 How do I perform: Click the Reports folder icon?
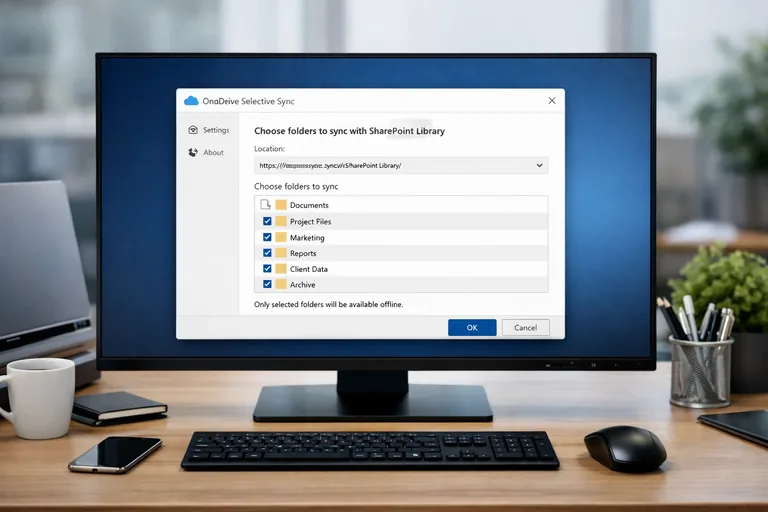point(281,253)
